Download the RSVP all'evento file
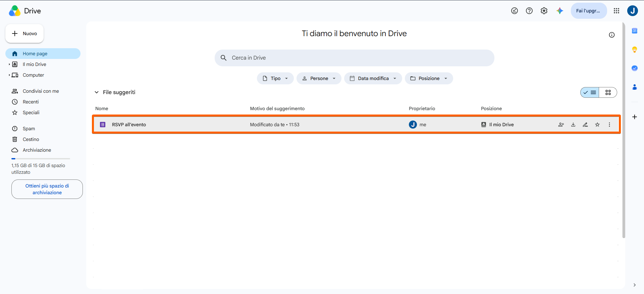Viewport: 644px width, 294px height. 573,125
